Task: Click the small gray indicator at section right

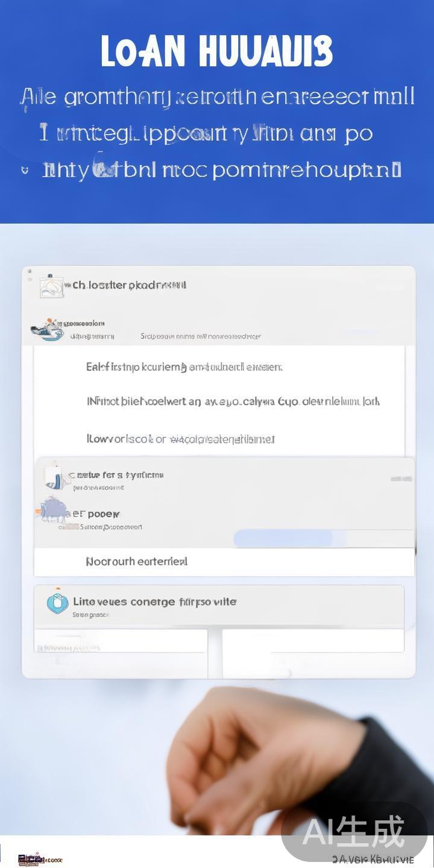Action: click(x=401, y=479)
